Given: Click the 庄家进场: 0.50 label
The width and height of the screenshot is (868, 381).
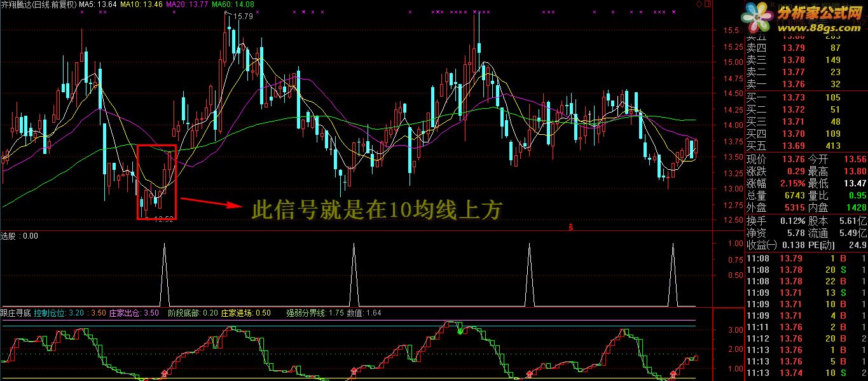Looking at the screenshot, I should tap(246, 313).
